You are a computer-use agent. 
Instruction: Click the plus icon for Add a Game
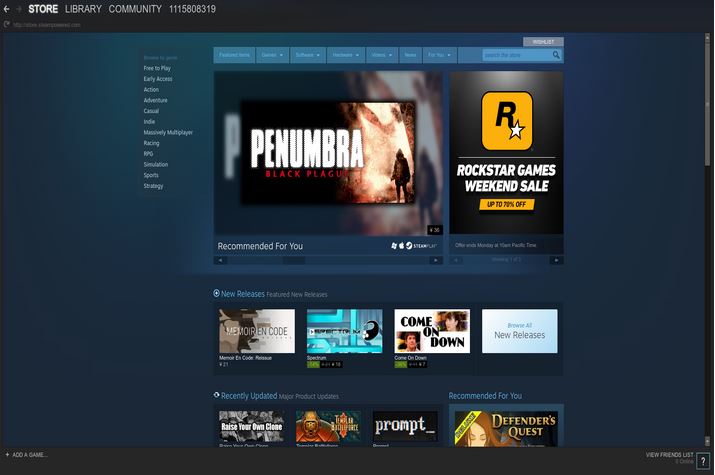click(6, 455)
